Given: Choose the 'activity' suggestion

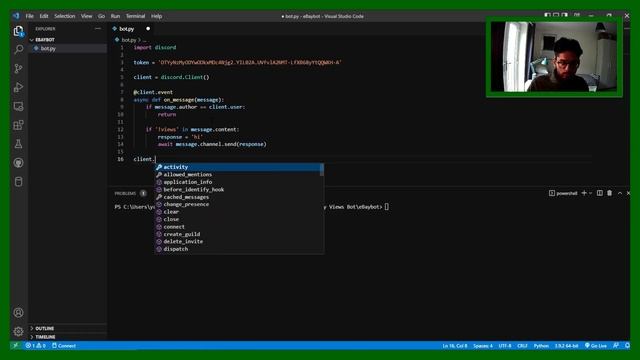Looking at the screenshot, I should (239, 167).
